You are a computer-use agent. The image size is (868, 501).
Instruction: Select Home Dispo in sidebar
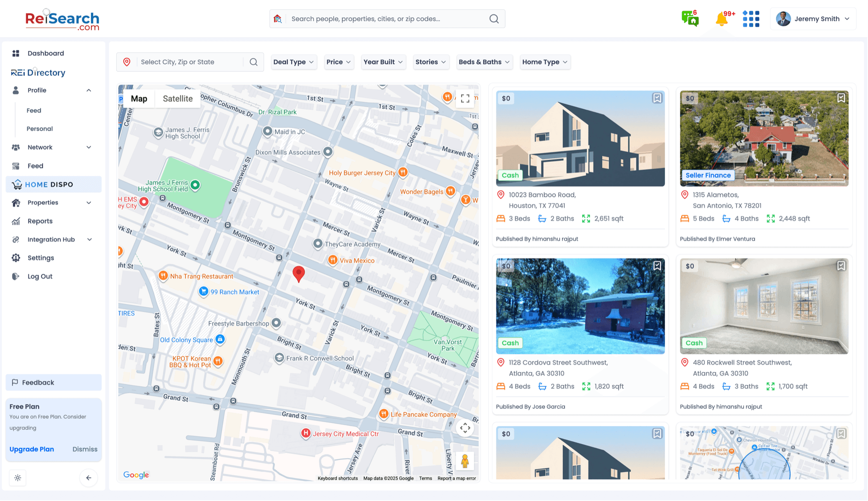53,184
